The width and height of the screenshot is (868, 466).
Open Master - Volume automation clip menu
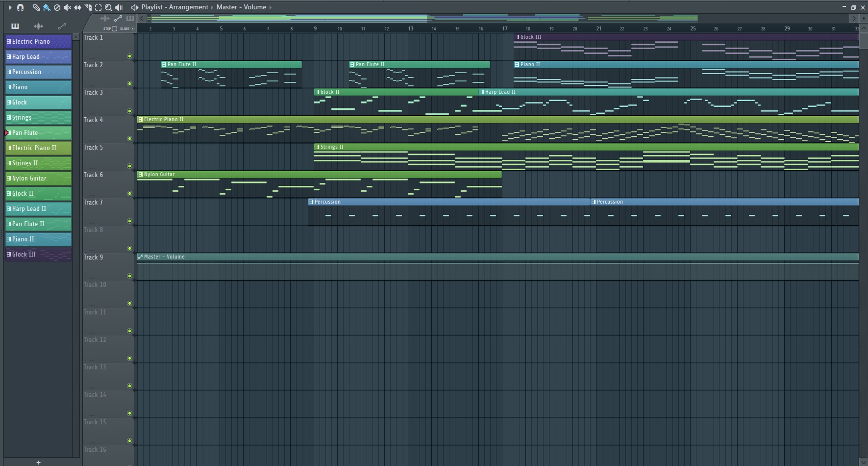point(140,257)
